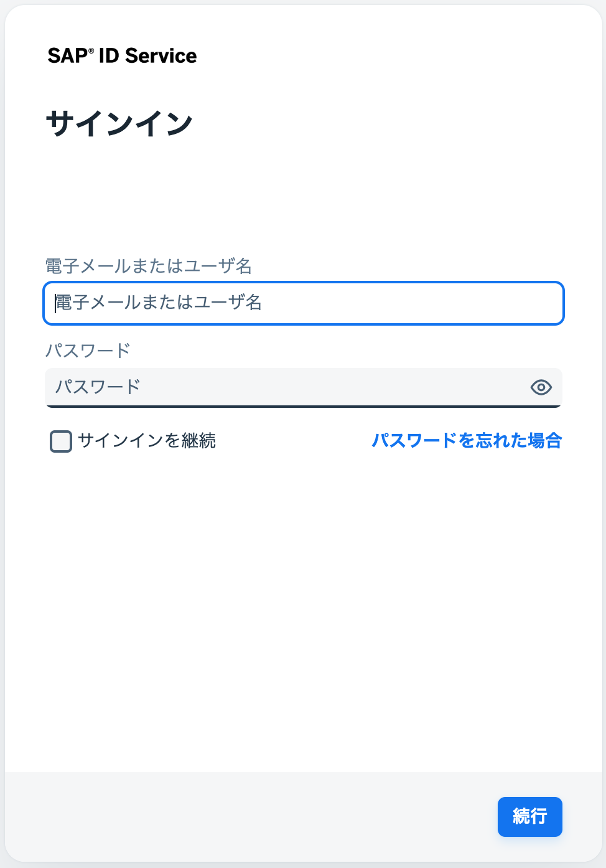
Task: Submit the sign-in form via 続行
Action: tap(529, 816)
